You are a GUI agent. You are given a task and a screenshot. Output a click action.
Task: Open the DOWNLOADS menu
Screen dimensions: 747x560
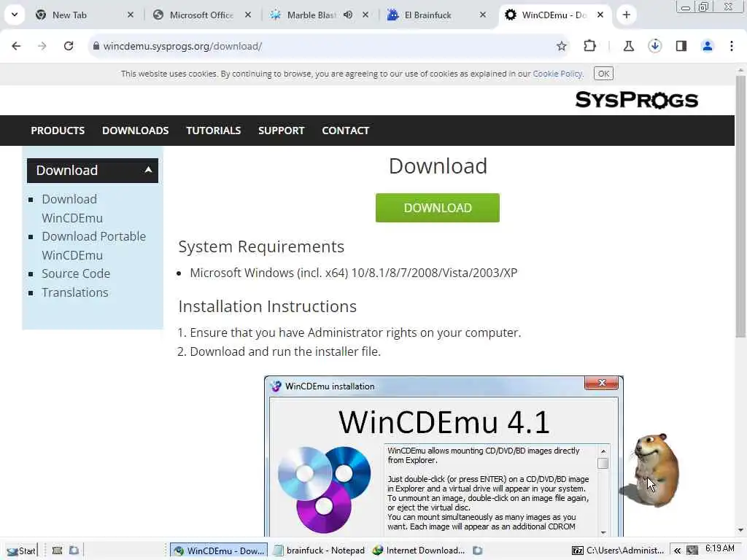click(135, 131)
